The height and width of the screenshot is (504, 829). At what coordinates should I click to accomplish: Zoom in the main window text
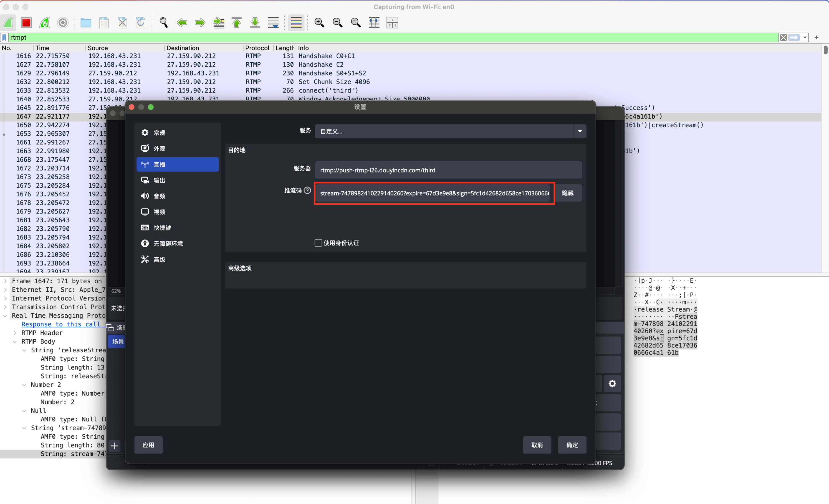click(319, 22)
